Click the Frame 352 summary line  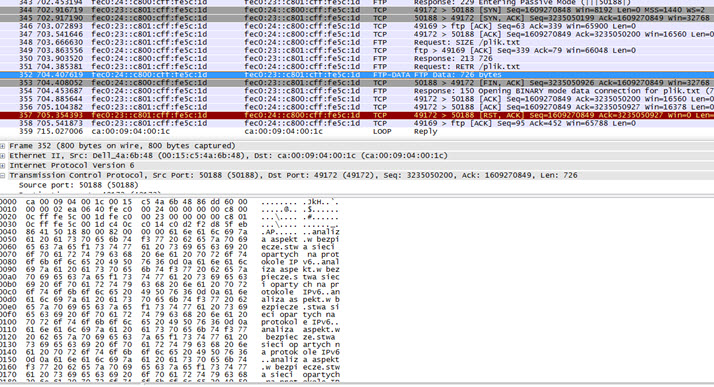(x=122, y=146)
